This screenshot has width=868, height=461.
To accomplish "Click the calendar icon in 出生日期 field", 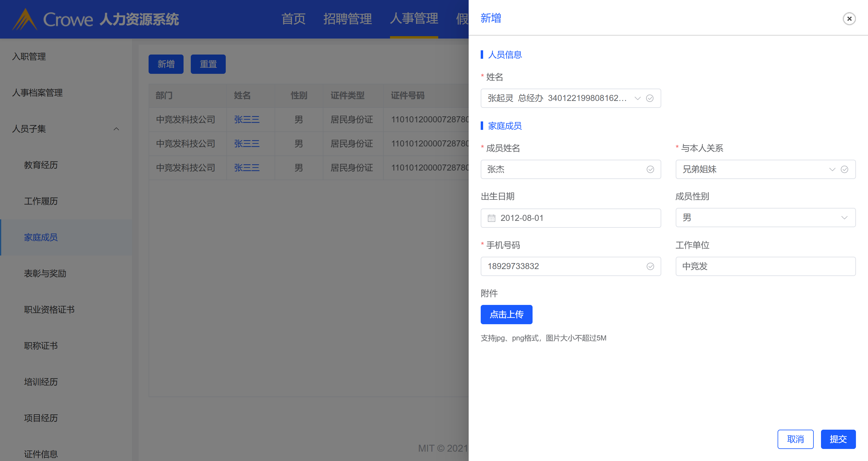I will pyautogui.click(x=491, y=218).
